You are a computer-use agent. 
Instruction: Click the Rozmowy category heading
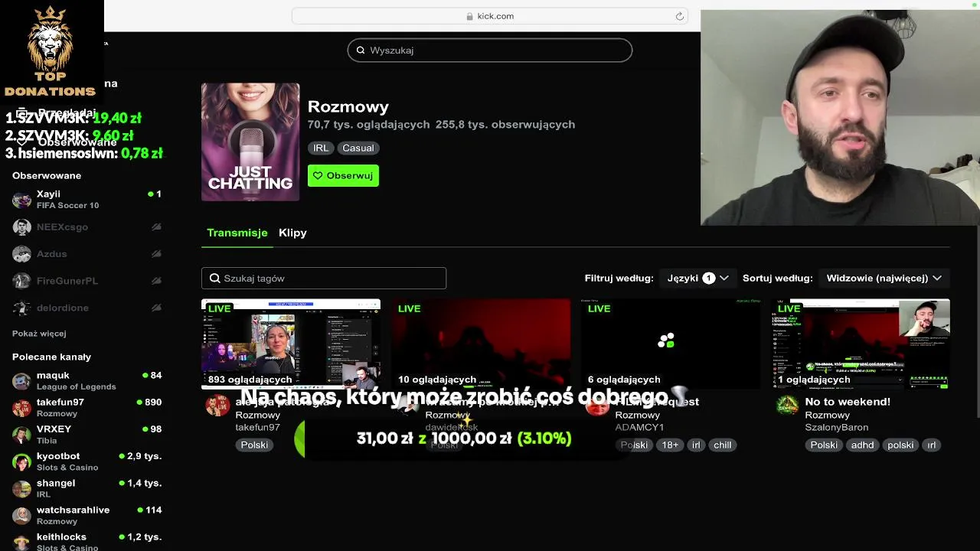(x=348, y=107)
